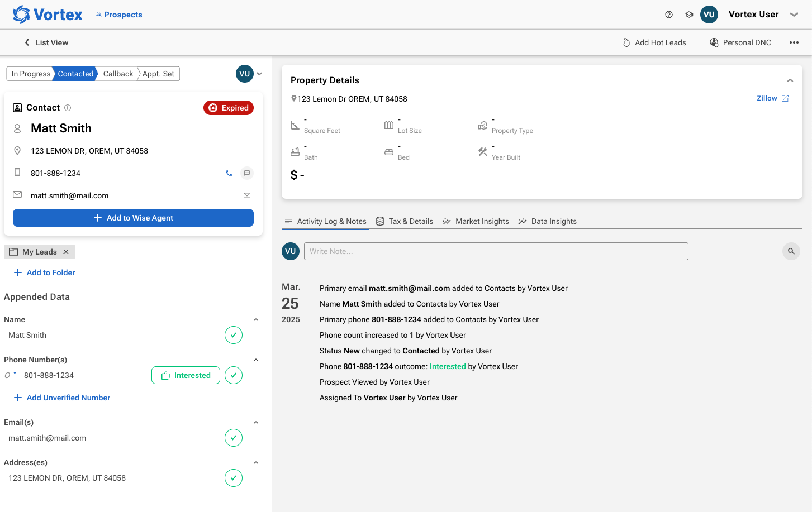Call 801-888-1234 with the phone icon
The image size is (812, 512).
229,173
